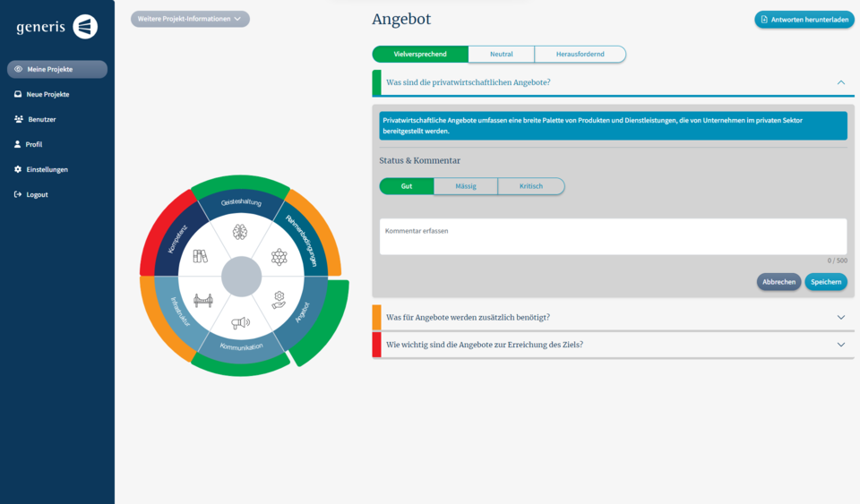Click the logout arrow icon
Image resolution: width=860 pixels, height=504 pixels.
point(18,194)
